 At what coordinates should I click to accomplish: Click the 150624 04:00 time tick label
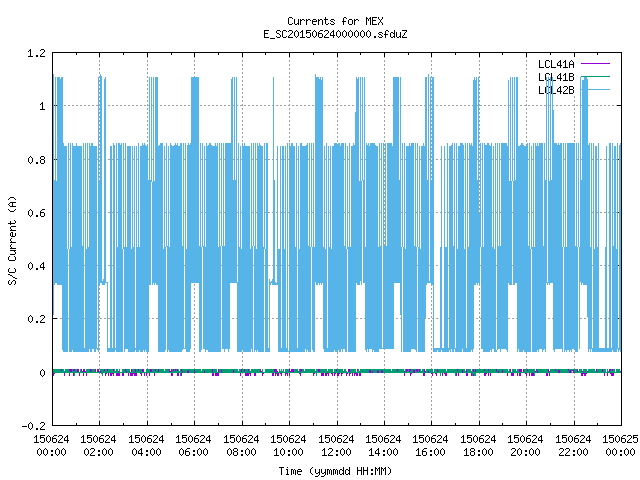146,446
